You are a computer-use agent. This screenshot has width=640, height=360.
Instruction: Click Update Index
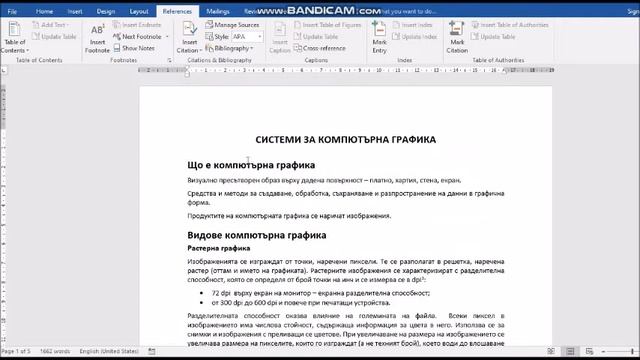(x=415, y=37)
